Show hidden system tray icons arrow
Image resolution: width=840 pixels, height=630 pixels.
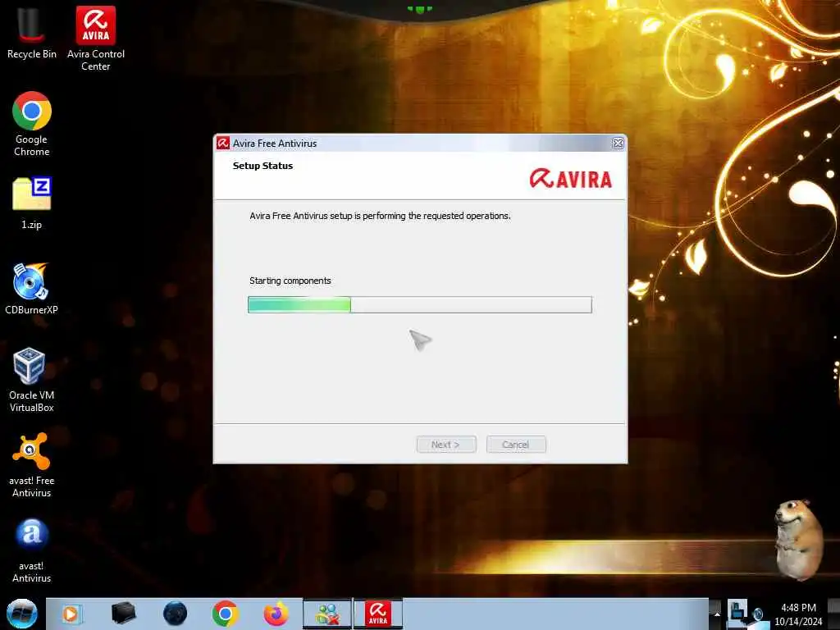click(x=717, y=614)
